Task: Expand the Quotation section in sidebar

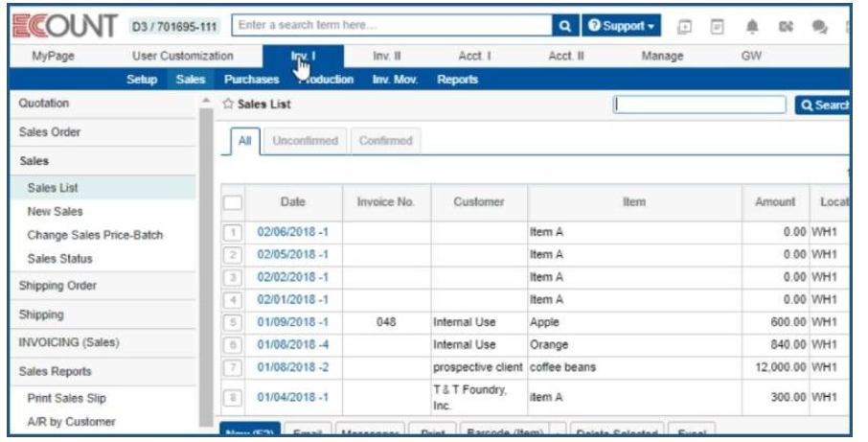Action: (44, 103)
